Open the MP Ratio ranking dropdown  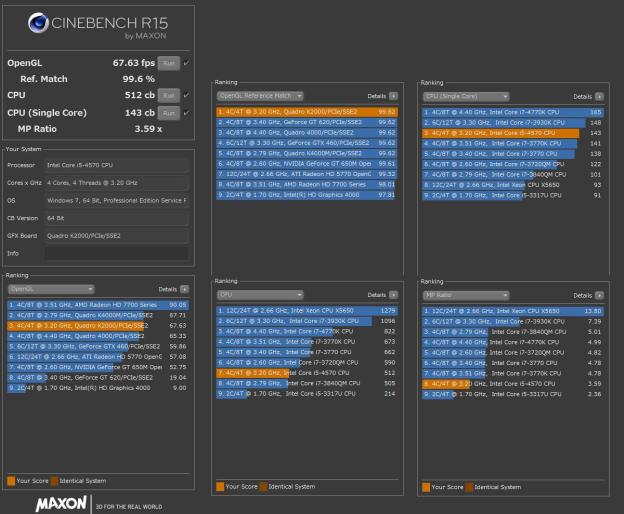click(466, 295)
